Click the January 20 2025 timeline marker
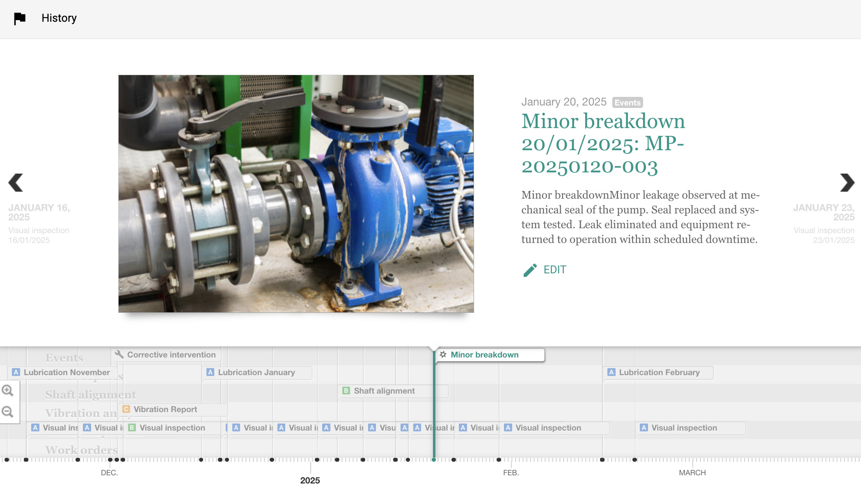This screenshot has width=861, height=504. click(x=435, y=460)
